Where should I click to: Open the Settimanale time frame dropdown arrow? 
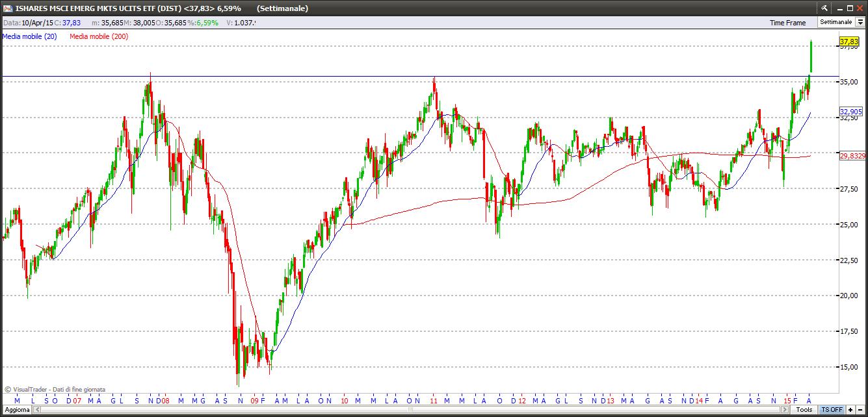pos(860,22)
